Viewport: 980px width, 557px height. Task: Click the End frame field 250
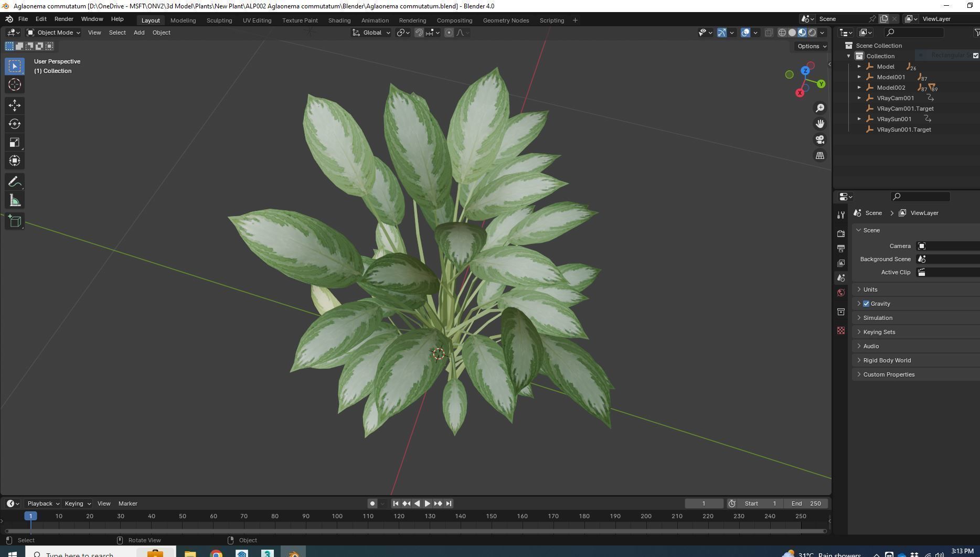(x=806, y=504)
